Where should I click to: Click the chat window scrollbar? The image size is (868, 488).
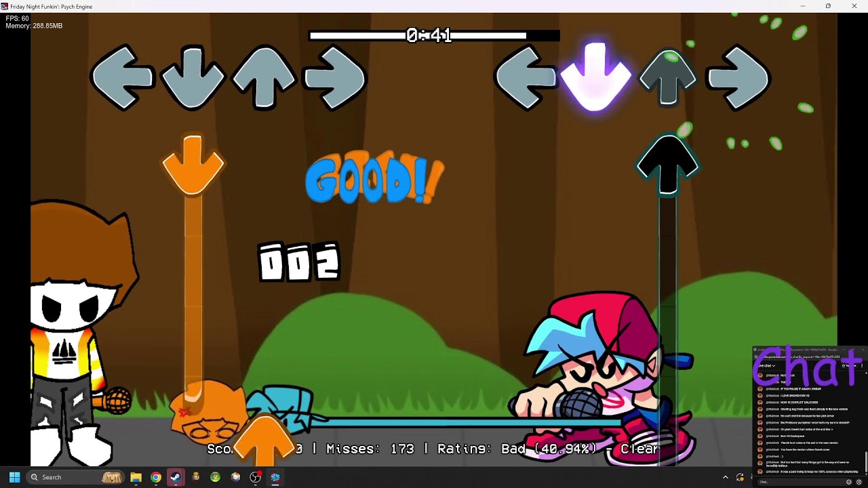(x=866, y=464)
